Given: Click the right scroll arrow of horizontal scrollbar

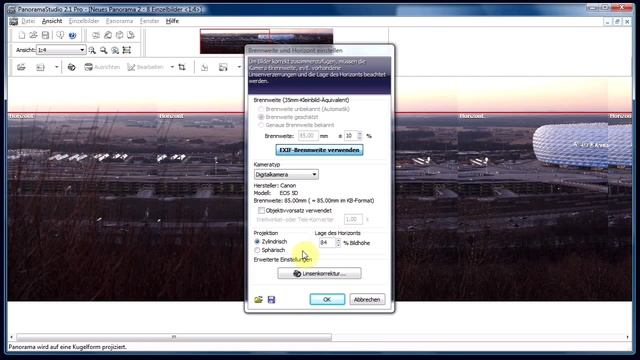Looking at the screenshot, I should click(x=627, y=337).
